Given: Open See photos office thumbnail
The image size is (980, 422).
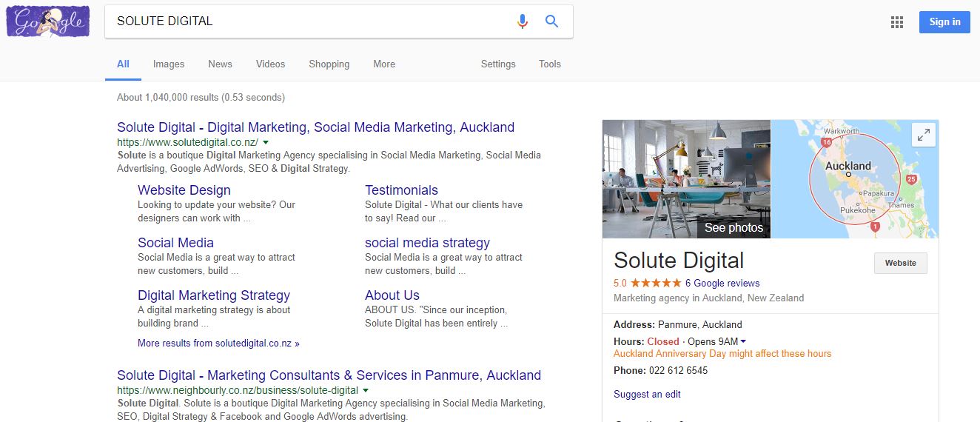Looking at the screenshot, I should (x=686, y=179).
